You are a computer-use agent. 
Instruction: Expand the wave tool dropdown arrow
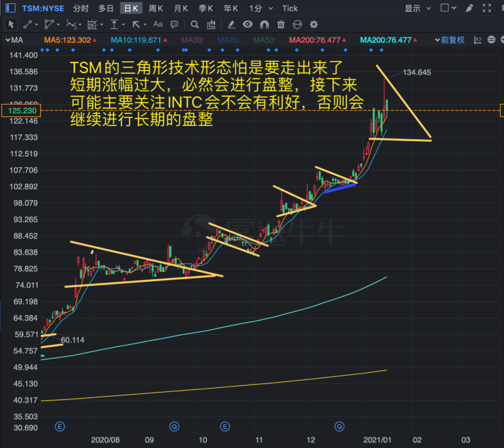[x=80, y=25]
